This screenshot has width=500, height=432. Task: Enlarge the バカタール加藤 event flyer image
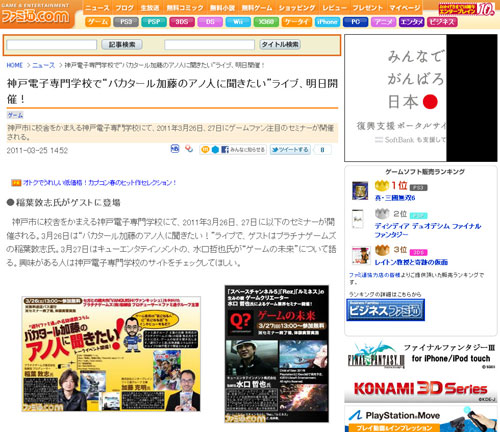coord(111,354)
